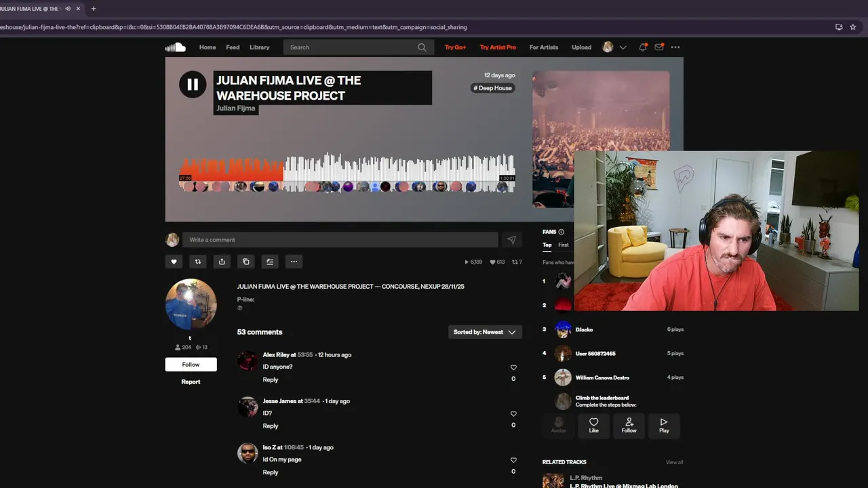Mute the tab via speaker icon

[x=68, y=9]
